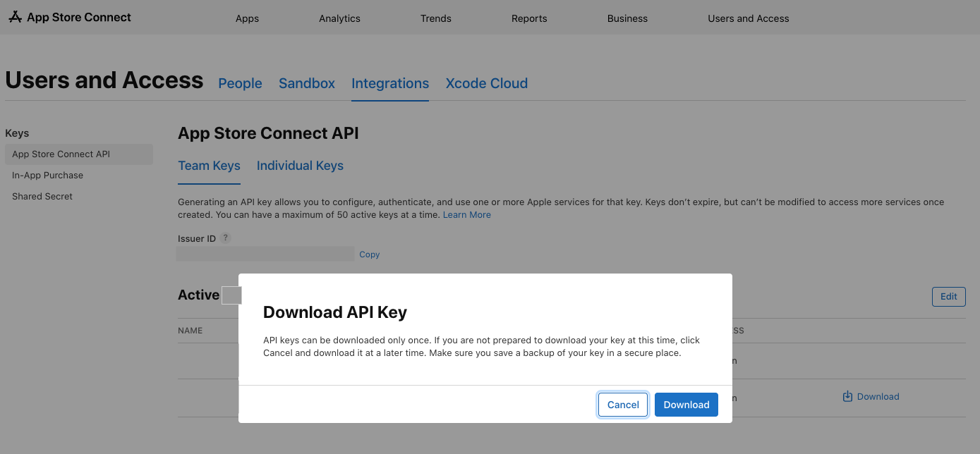Viewport: 980px width, 454px height.
Task: Open the Learn More link
Action: tap(467, 215)
